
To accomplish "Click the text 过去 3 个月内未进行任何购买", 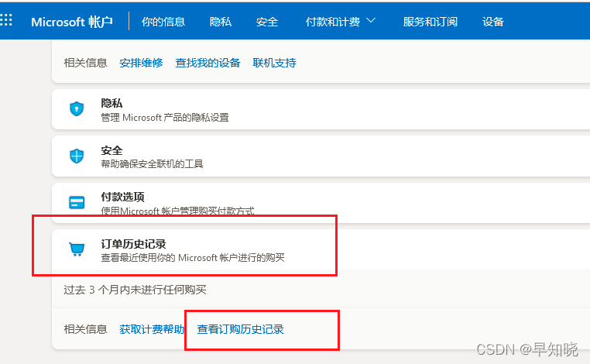I will click(x=135, y=290).
